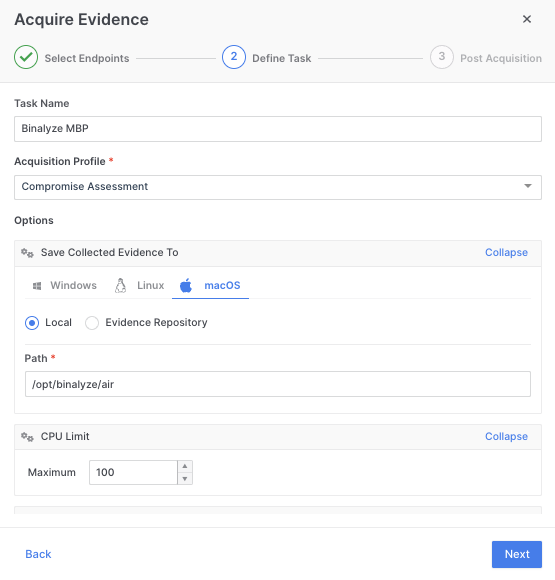Open the Acquisition Profile dropdown
The width and height of the screenshot is (555, 580).
(278, 187)
